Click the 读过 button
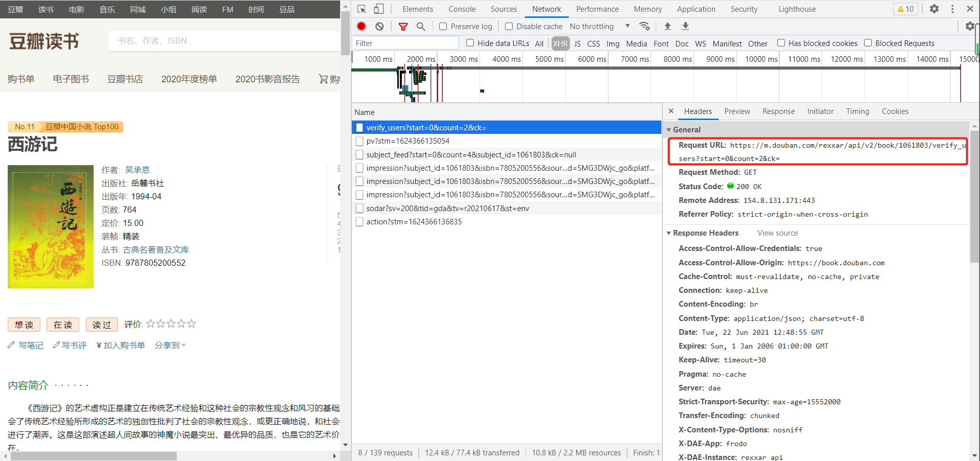This screenshot has width=980, height=461. pyautogui.click(x=102, y=325)
